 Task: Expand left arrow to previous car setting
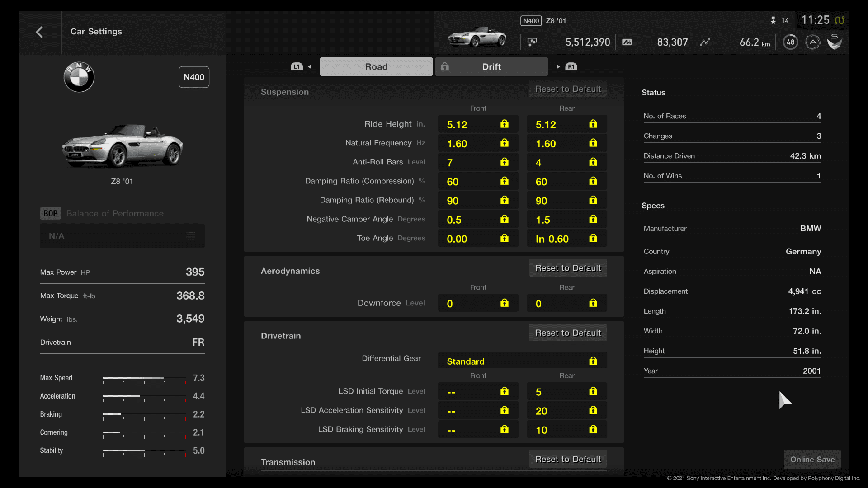click(310, 66)
